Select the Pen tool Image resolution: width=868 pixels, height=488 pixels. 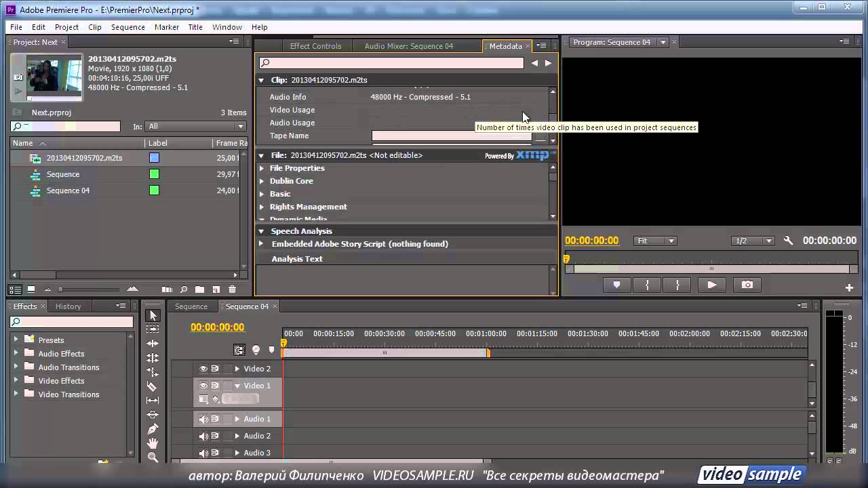[153, 429]
